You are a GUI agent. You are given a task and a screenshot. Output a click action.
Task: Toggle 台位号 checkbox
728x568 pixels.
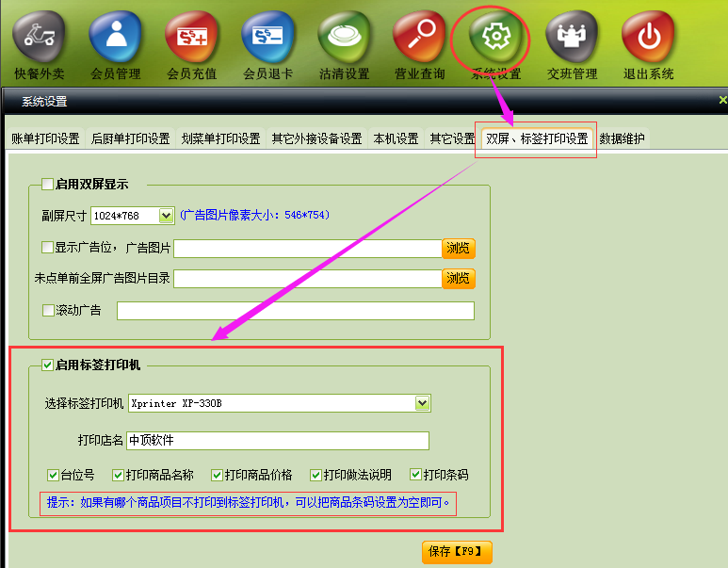point(53,475)
